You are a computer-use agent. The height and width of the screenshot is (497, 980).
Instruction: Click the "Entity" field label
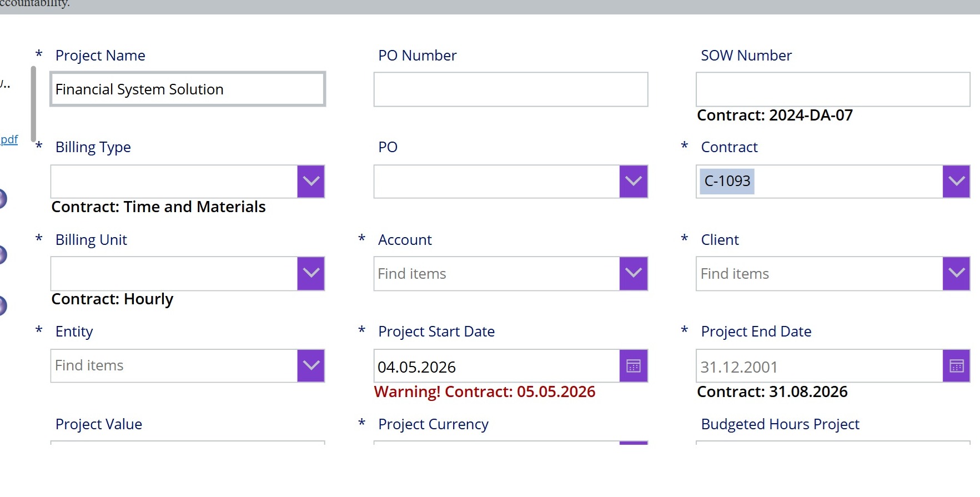(74, 332)
